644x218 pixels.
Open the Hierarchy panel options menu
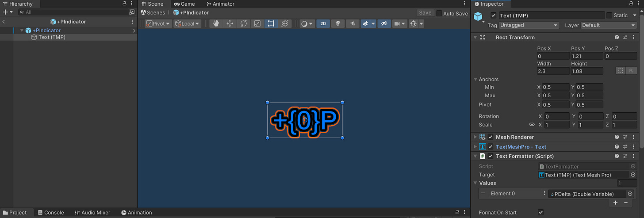[132, 4]
